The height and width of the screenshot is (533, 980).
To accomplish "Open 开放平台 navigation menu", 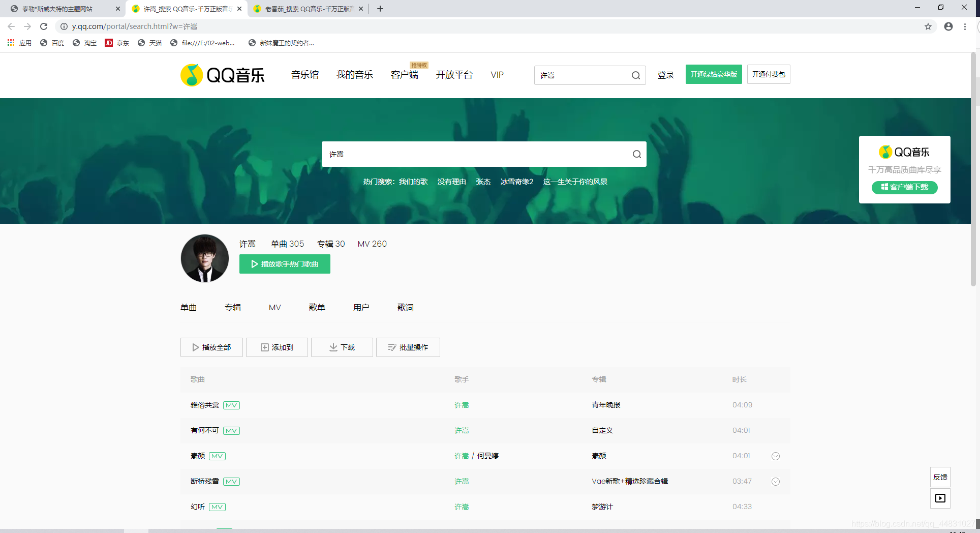I will tap(454, 75).
